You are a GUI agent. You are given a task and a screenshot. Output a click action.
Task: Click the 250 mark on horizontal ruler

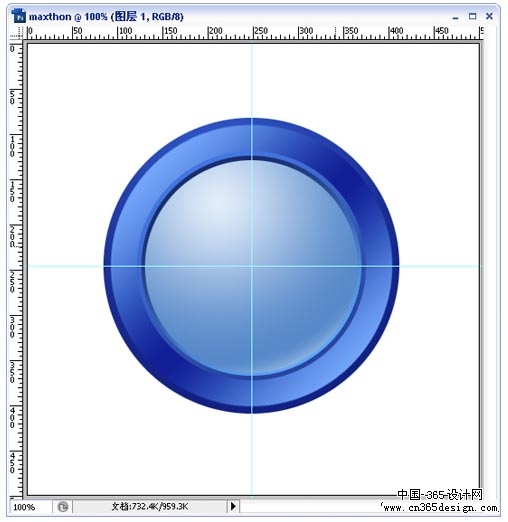pyautogui.click(x=260, y=31)
